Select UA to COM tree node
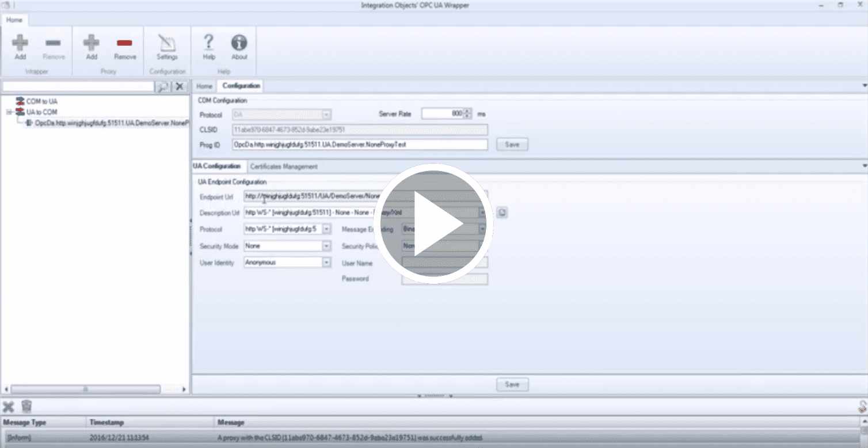Screen dimensions: 868x448 (x=41, y=112)
